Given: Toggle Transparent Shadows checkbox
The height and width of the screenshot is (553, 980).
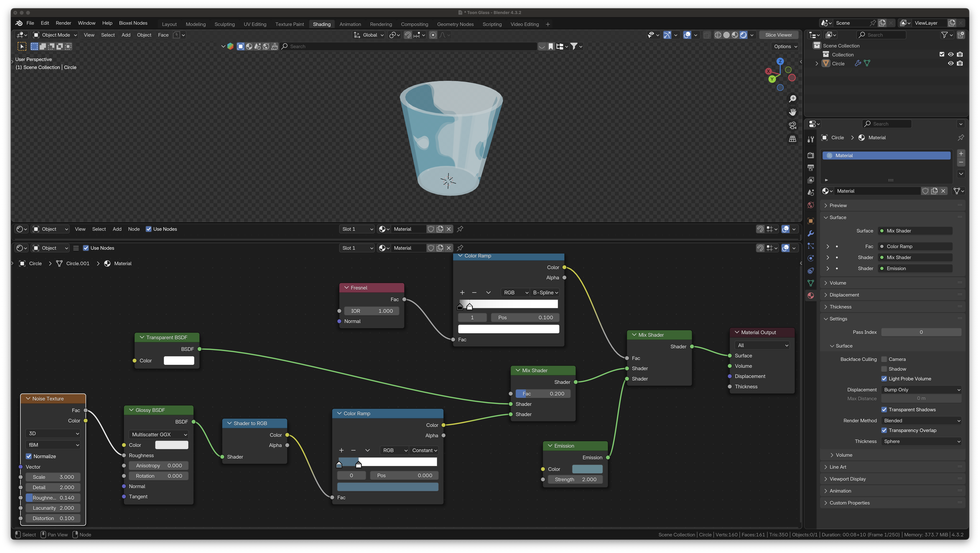Looking at the screenshot, I should (884, 410).
